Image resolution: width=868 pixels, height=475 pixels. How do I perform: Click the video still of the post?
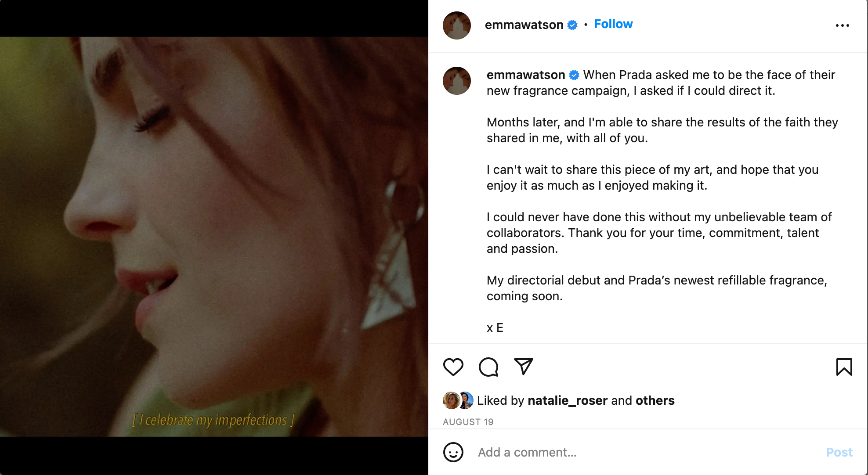(x=214, y=237)
